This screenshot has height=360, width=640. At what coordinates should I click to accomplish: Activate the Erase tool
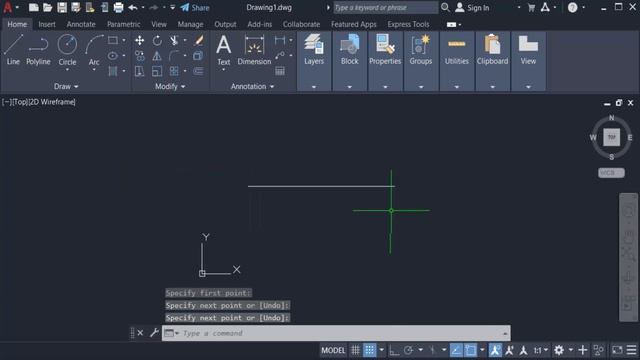pos(199,40)
